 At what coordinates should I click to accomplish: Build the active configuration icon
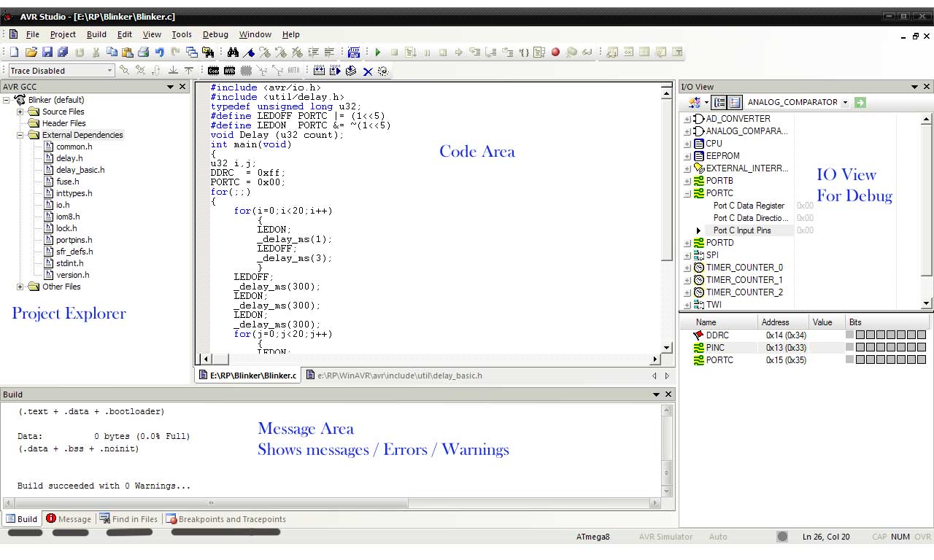pyautogui.click(x=319, y=71)
